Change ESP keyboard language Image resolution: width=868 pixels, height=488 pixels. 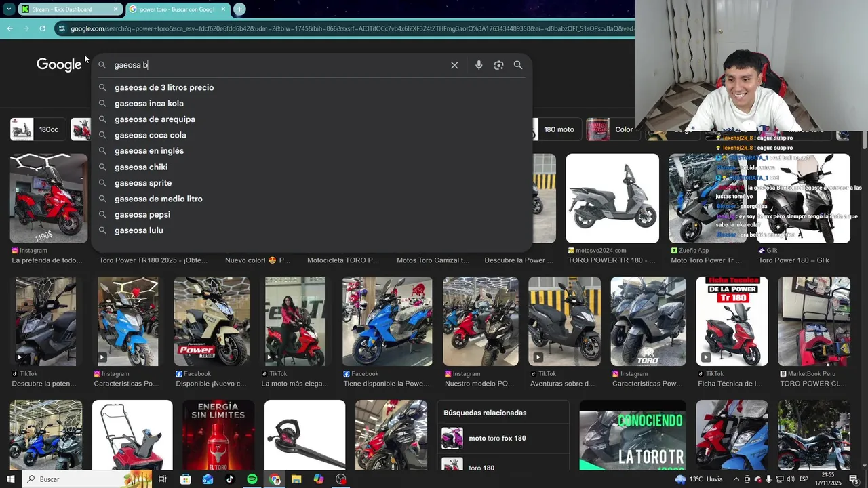[x=804, y=479]
